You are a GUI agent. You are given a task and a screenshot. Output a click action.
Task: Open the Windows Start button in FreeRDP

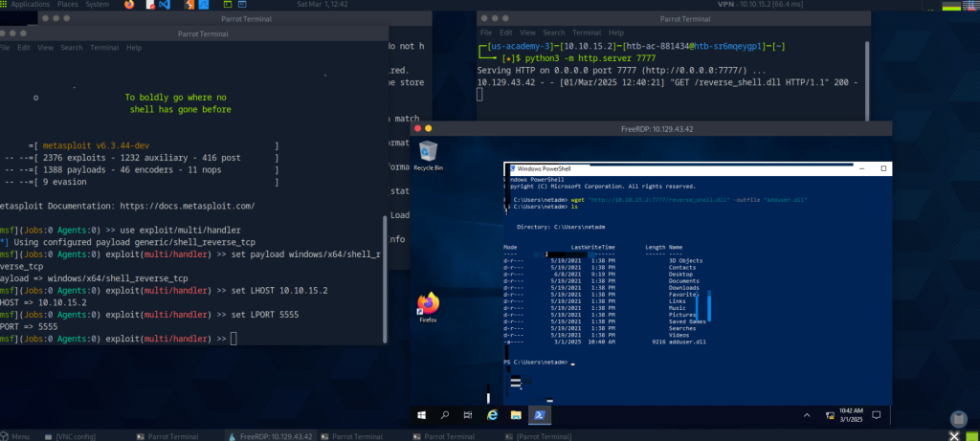click(422, 415)
